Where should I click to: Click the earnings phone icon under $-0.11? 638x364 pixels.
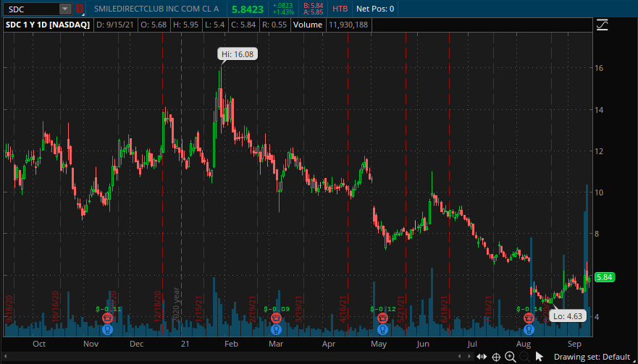(107, 318)
